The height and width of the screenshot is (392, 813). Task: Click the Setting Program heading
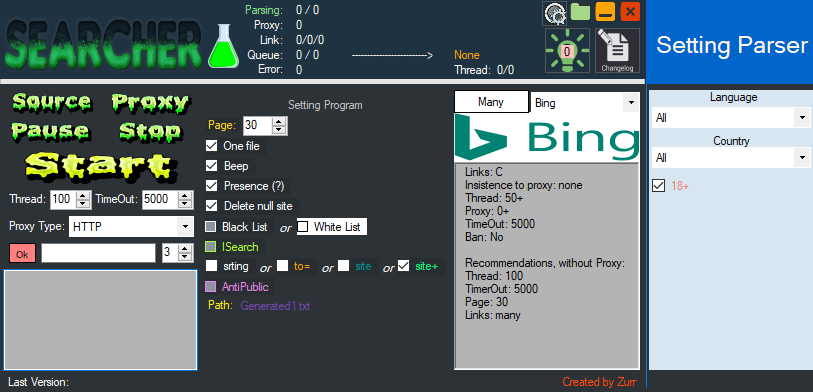[325, 105]
